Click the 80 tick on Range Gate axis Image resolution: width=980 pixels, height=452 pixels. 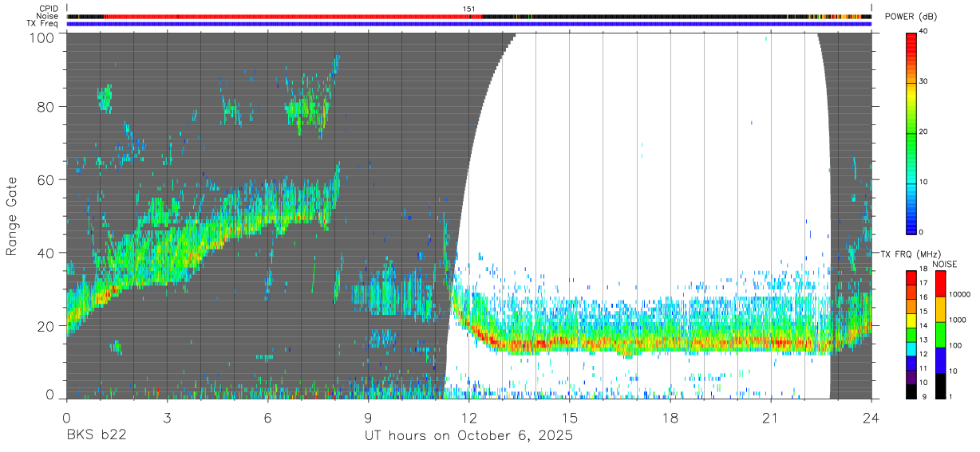45,107
